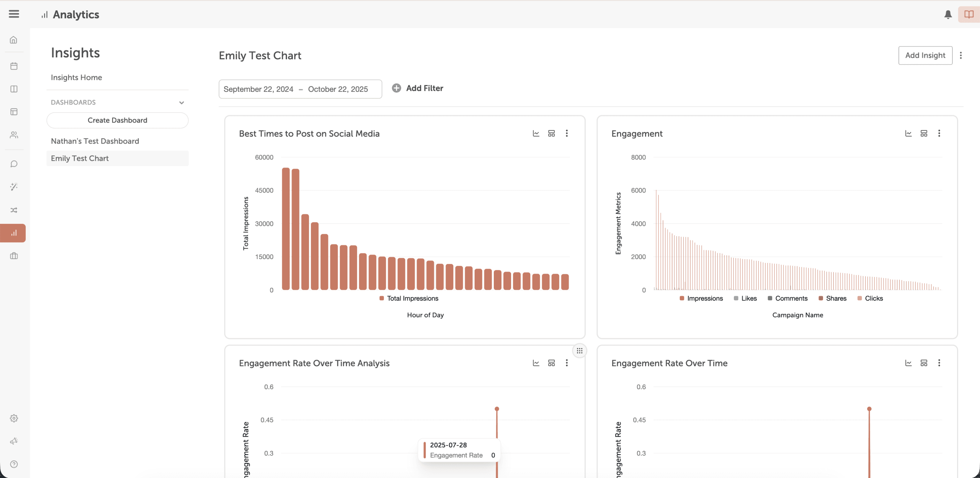Open Nathan's Test Dashboard
Screen dimensions: 980x478
(x=95, y=141)
